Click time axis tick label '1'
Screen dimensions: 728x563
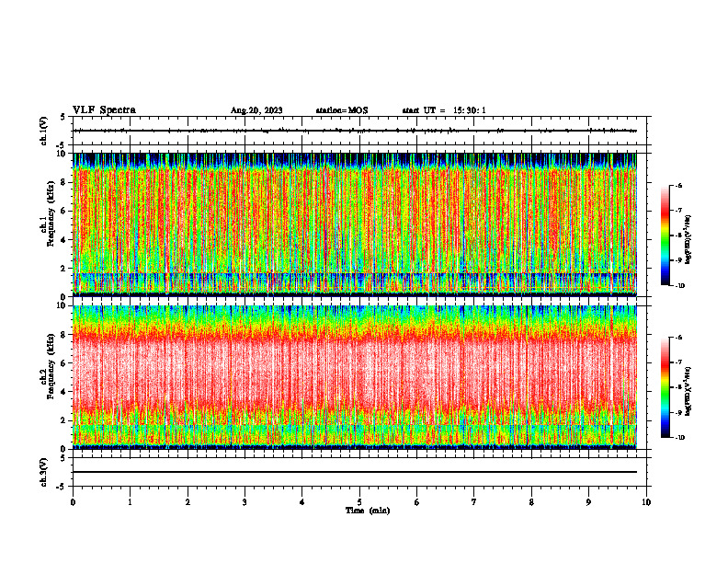[x=130, y=502]
